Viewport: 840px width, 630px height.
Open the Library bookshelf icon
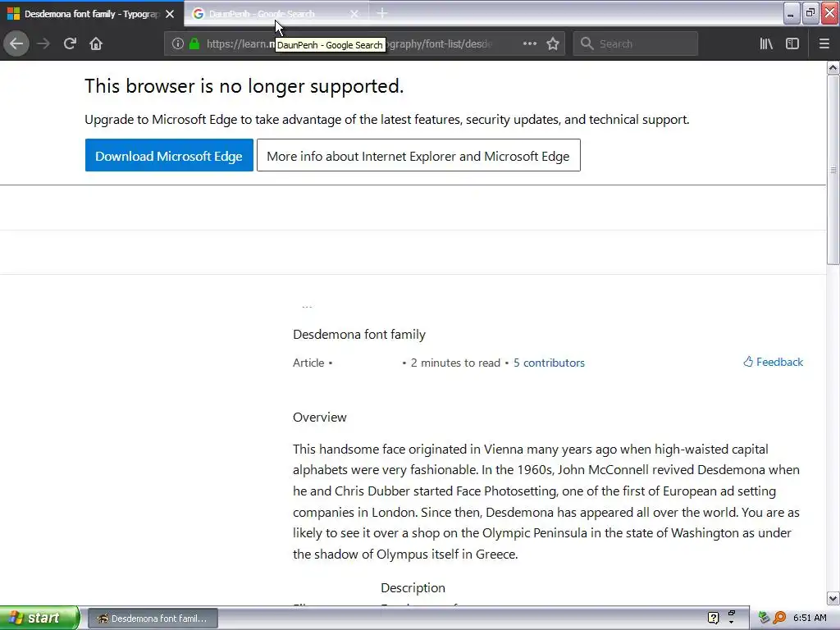pos(766,44)
